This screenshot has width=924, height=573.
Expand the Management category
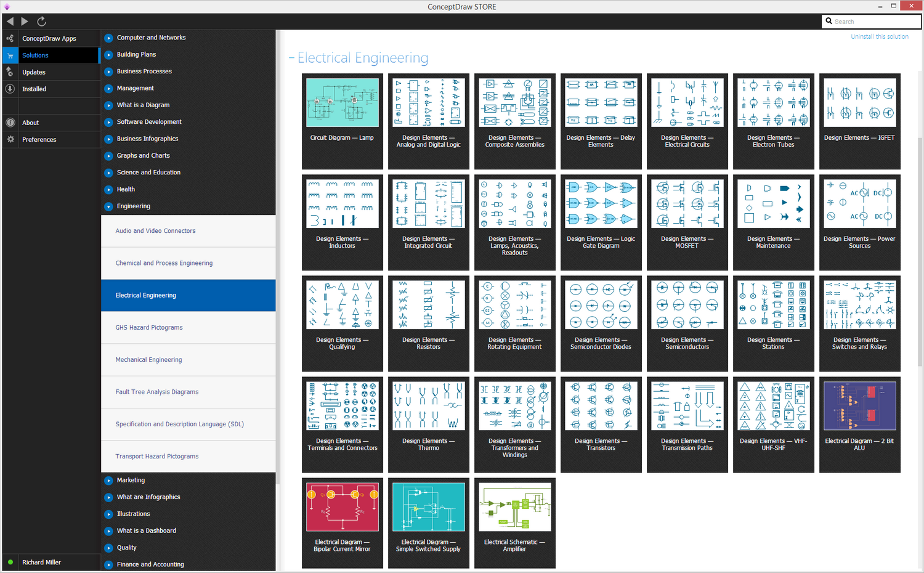108,88
